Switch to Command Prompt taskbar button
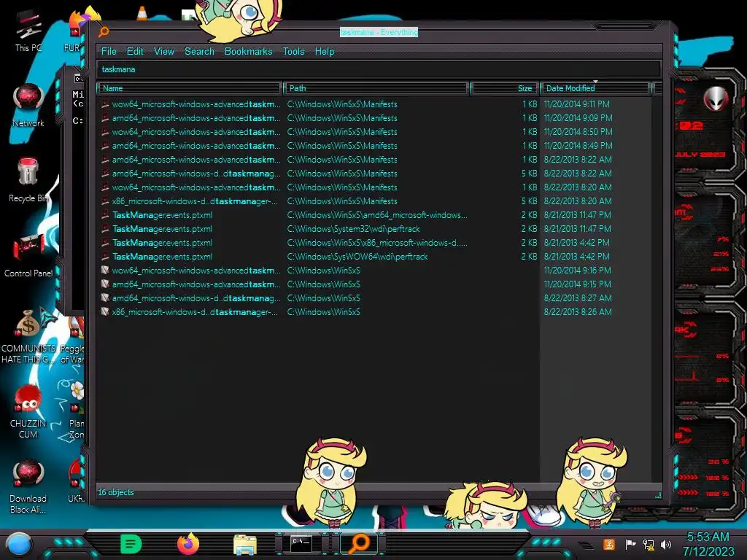The width and height of the screenshot is (747, 560). (x=302, y=543)
